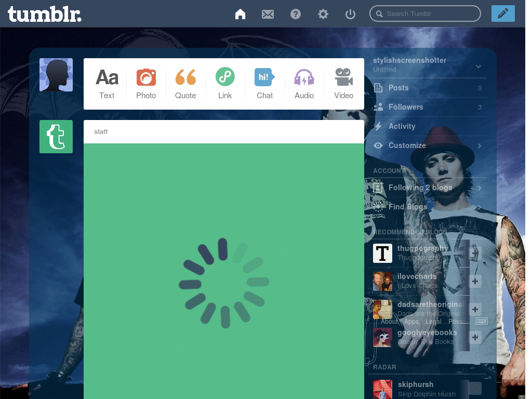Image resolution: width=532 pixels, height=399 pixels.
Task: Click the Followers people icon
Action: click(x=378, y=107)
